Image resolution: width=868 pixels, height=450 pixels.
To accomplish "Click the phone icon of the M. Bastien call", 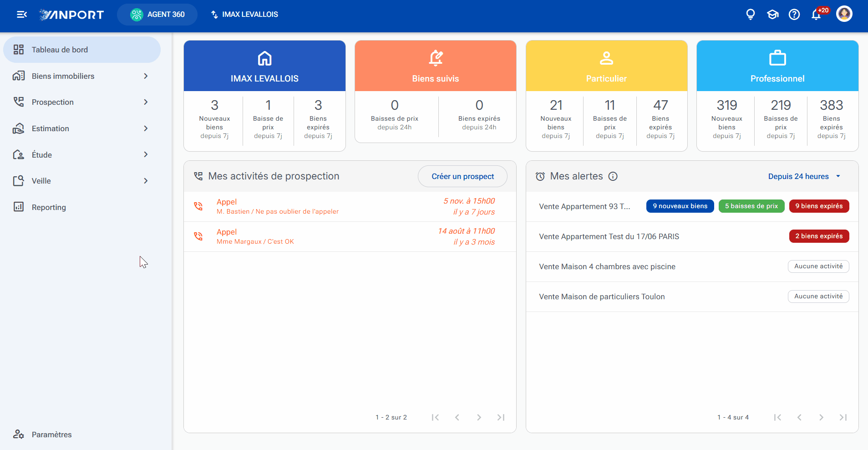I will [x=198, y=206].
